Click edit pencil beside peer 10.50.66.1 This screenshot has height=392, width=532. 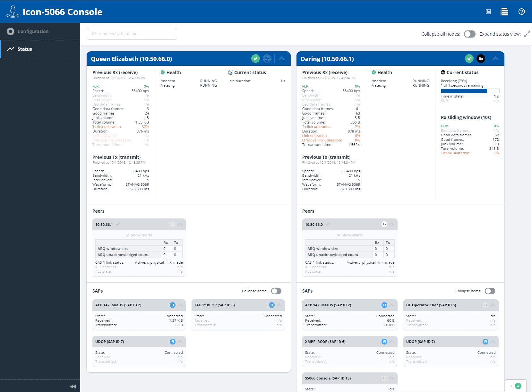point(118,225)
